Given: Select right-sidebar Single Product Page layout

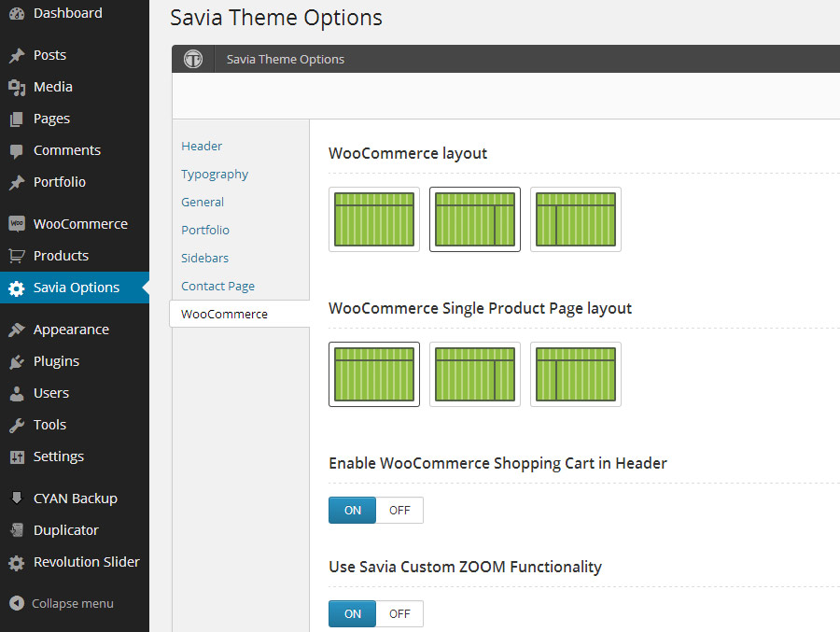Looking at the screenshot, I should coord(475,374).
